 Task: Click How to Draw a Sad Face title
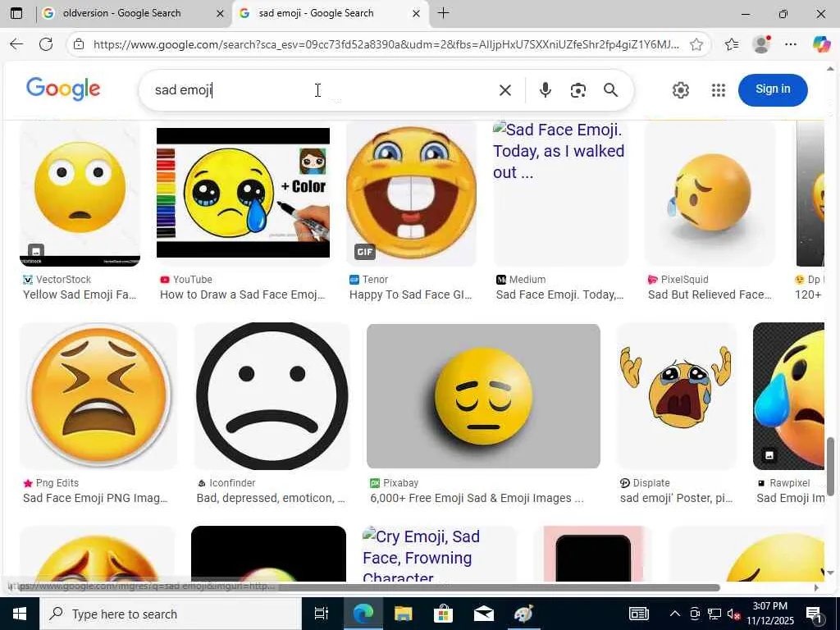click(x=242, y=294)
